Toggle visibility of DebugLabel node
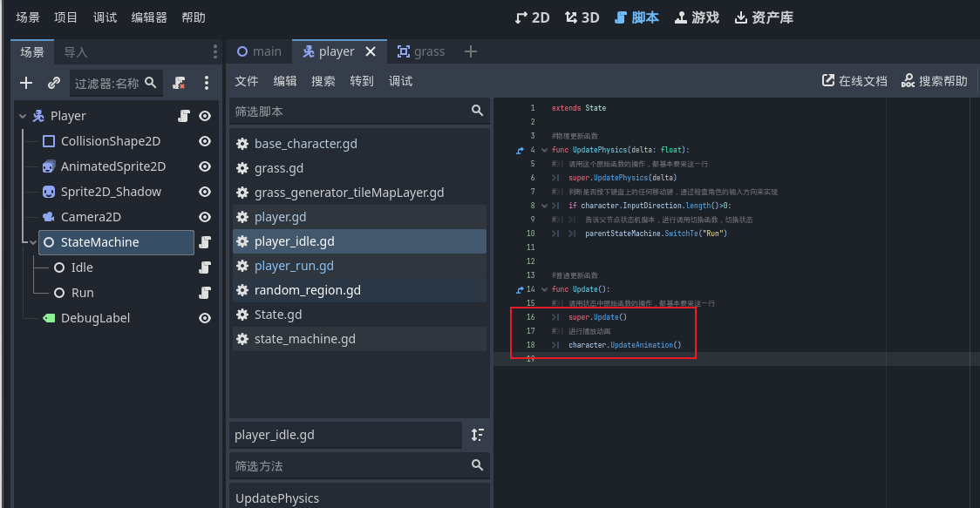 204,318
